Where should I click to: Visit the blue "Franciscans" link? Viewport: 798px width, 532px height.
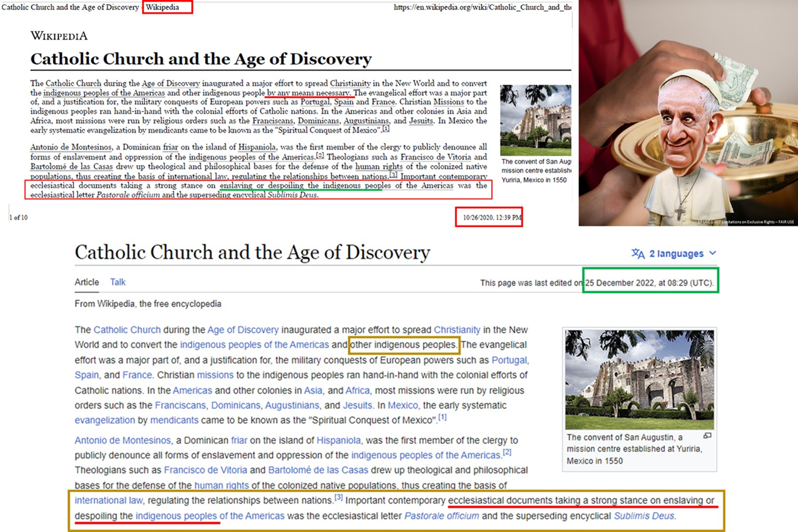(x=180, y=405)
